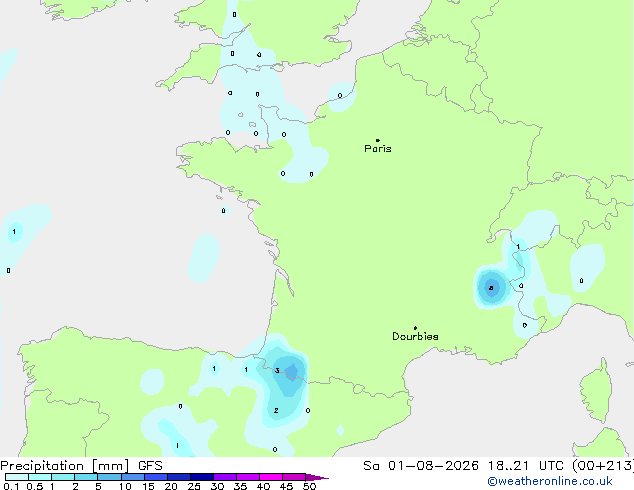Click the black dot marking Paris
This screenshot has width=634, height=490.
point(378,140)
